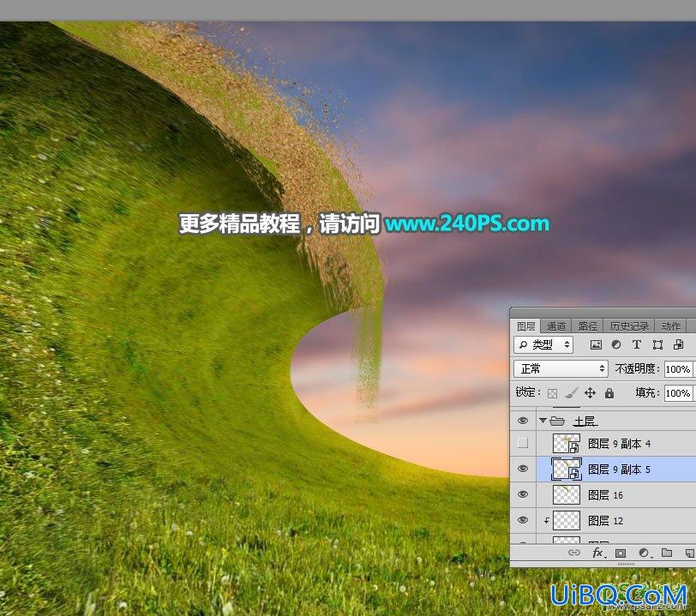Lock all with the padlock icon
The width and height of the screenshot is (696, 616).
point(609,392)
